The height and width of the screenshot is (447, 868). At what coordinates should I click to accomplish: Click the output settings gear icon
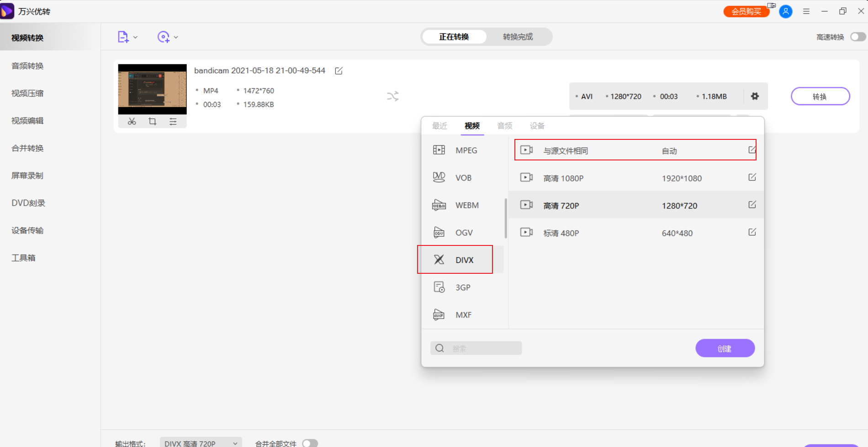pyautogui.click(x=755, y=96)
